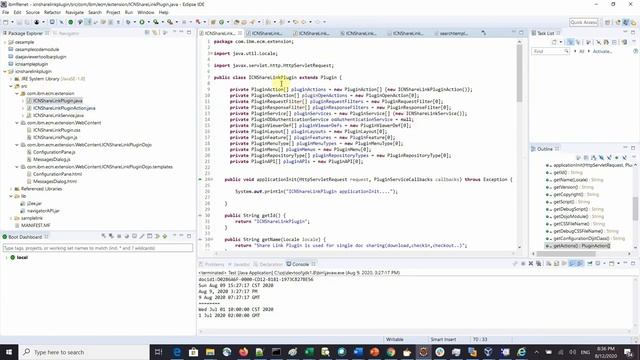This screenshot has width=640, height=360.
Task: Open Firefox from taskbar
Action: coord(243,352)
